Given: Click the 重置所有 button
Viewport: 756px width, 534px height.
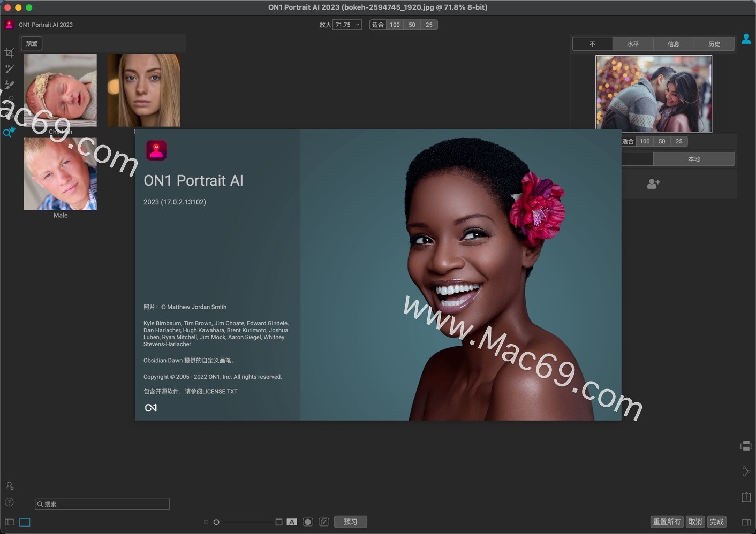Looking at the screenshot, I should tap(667, 522).
